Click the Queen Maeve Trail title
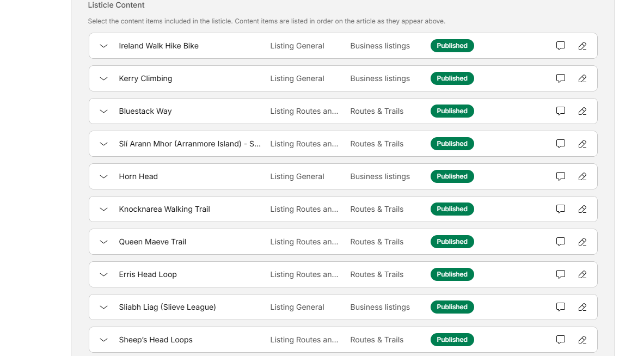The image size is (644, 356). click(152, 242)
